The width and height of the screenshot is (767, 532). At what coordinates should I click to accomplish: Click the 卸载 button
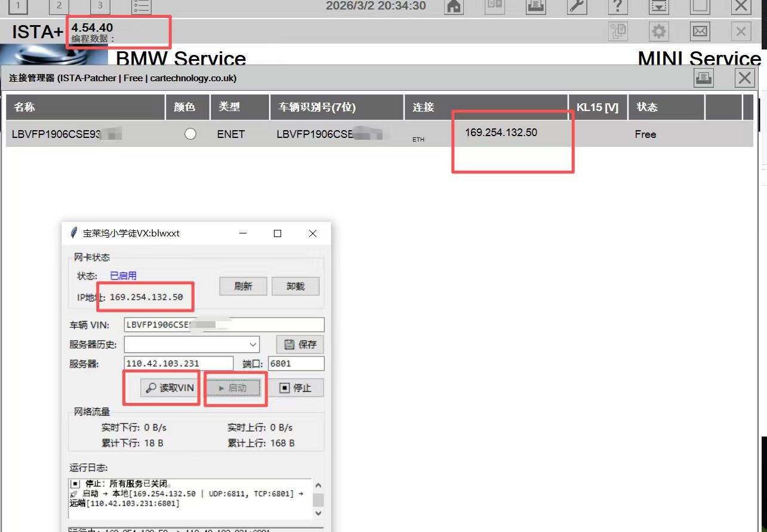click(295, 287)
